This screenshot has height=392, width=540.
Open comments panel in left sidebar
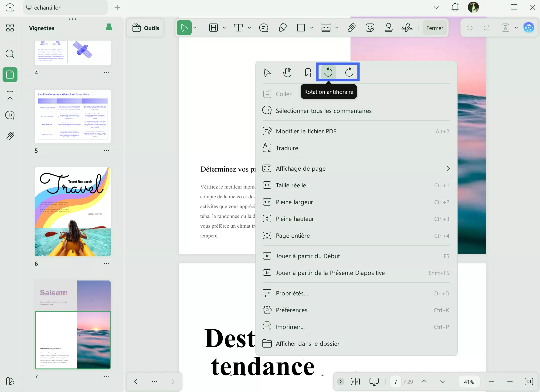(10, 116)
